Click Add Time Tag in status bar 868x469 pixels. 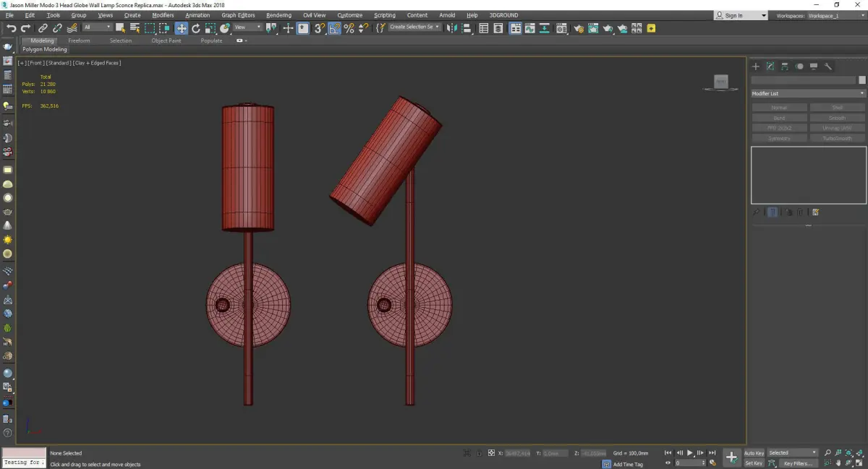[x=628, y=464]
